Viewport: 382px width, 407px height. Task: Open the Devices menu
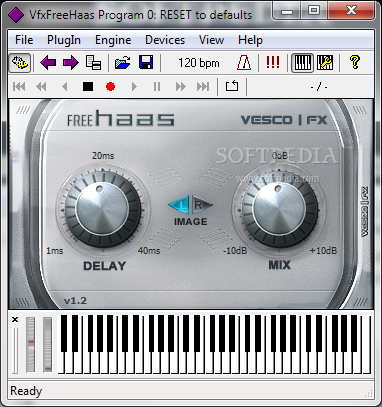165,40
